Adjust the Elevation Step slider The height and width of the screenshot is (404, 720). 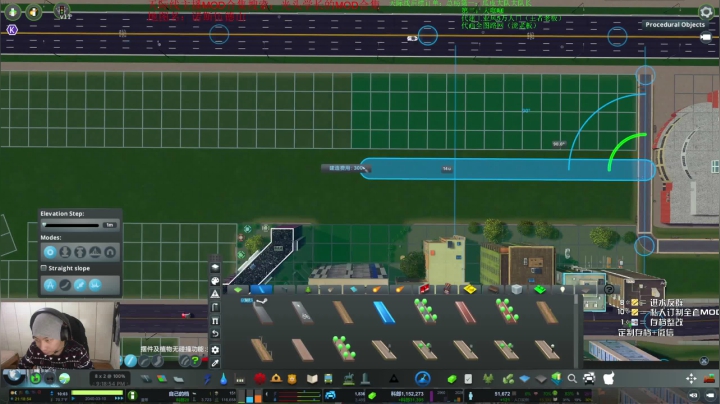(71, 225)
